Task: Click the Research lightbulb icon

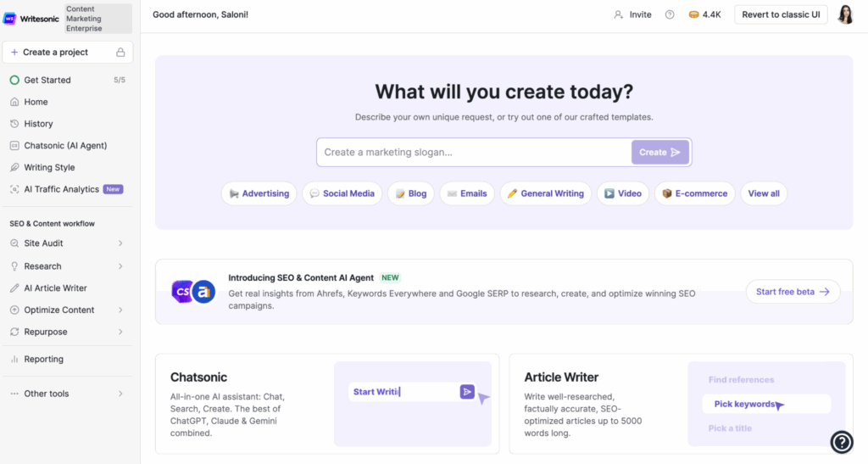Action: [14, 266]
